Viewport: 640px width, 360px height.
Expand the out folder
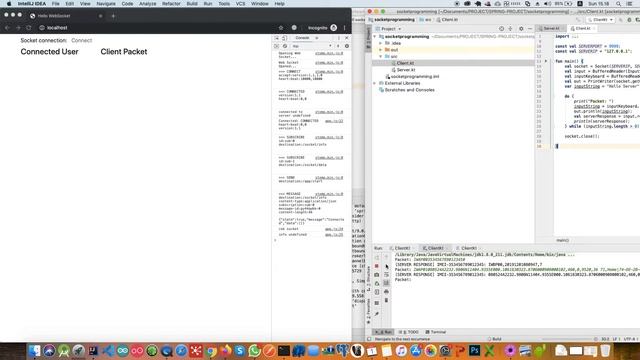tap(381, 50)
